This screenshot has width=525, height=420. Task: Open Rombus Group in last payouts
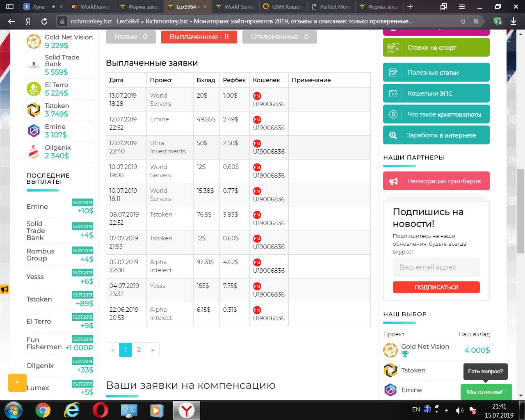coord(40,255)
